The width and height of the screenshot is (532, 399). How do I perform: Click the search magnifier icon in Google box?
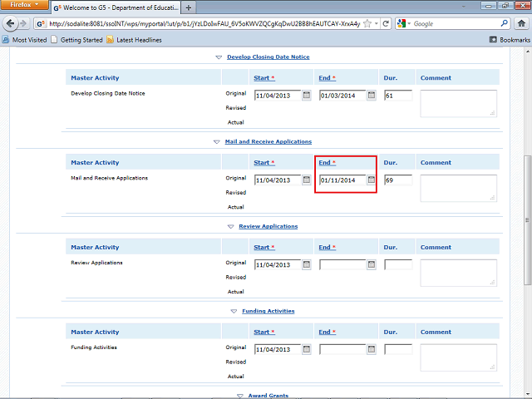pos(505,23)
